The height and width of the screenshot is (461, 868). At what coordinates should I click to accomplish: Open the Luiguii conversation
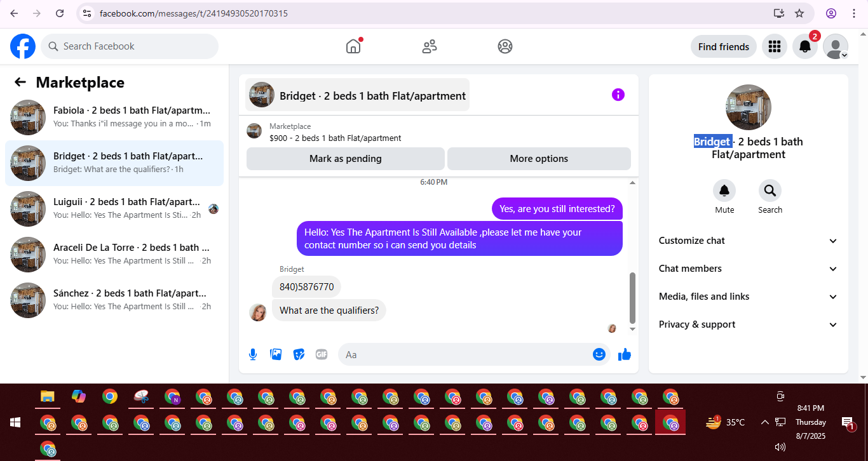point(114,209)
